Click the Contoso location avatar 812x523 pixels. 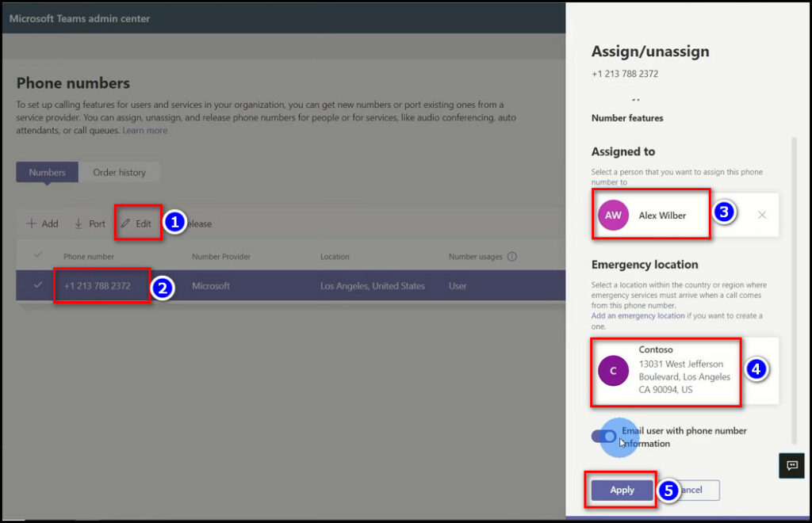[x=613, y=369]
